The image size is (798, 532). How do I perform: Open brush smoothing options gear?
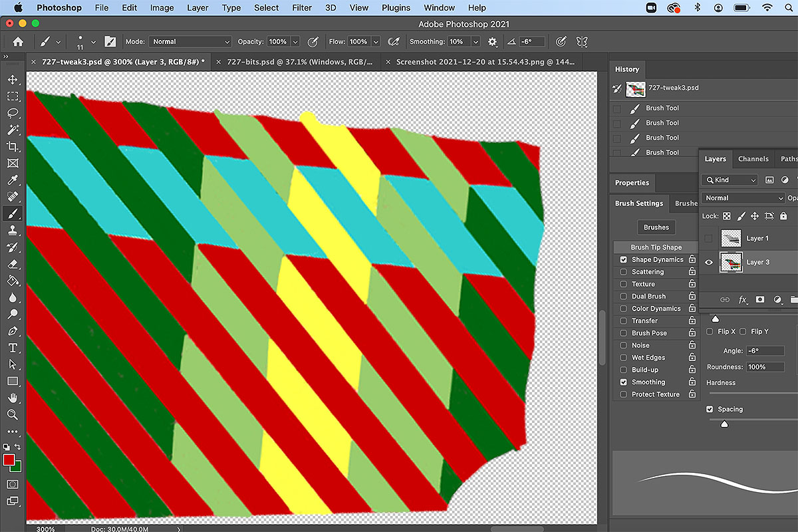pyautogui.click(x=492, y=41)
